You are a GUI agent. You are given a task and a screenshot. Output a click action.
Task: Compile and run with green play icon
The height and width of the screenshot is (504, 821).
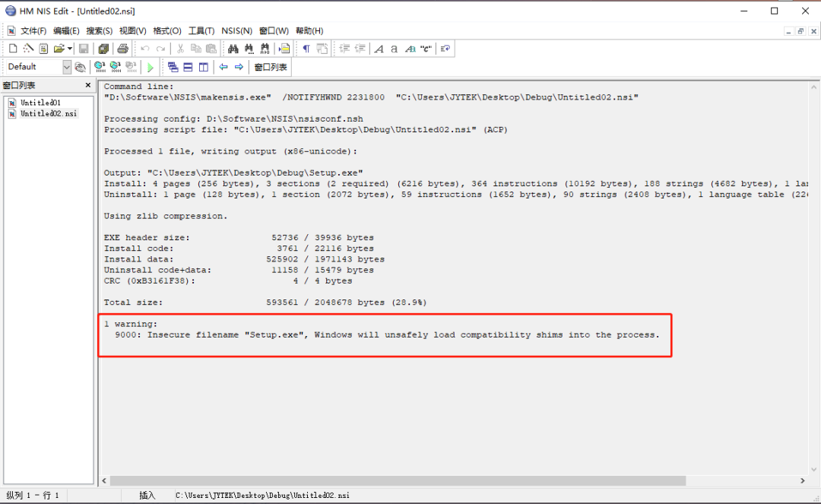[151, 67]
